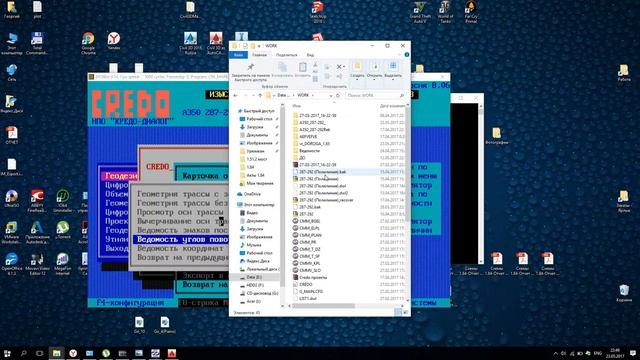The height and width of the screenshot is (360, 640).
Task: Click vertical scrollbar of file list
Action: pyautogui.click(x=408, y=163)
